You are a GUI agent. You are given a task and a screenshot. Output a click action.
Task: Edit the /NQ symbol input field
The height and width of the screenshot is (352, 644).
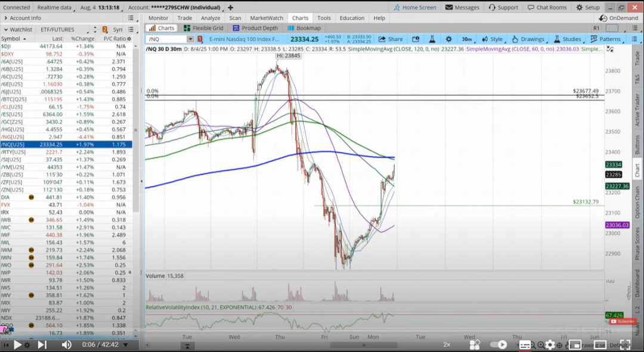[167, 39]
